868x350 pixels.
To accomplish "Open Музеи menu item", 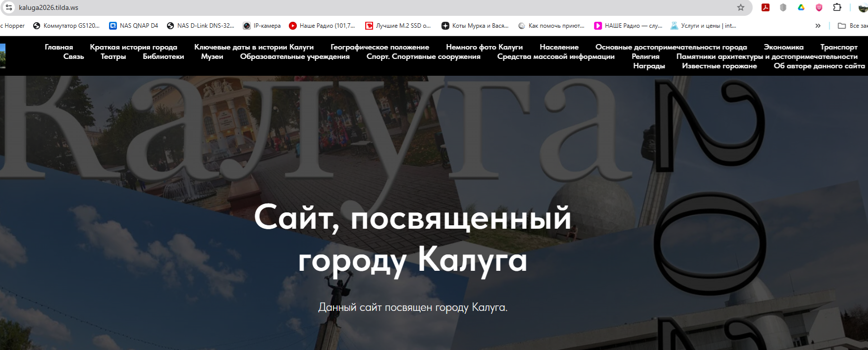I will point(212,56).
